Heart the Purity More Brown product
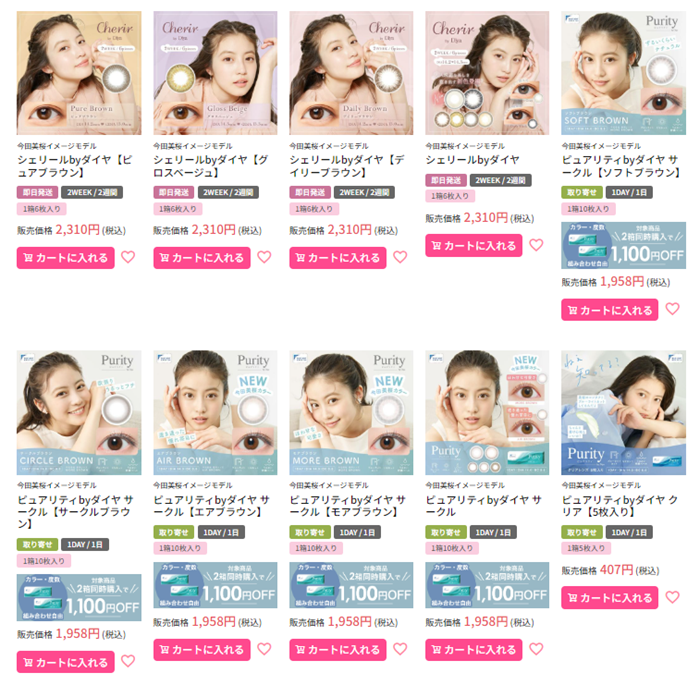 tap(400, 649)
